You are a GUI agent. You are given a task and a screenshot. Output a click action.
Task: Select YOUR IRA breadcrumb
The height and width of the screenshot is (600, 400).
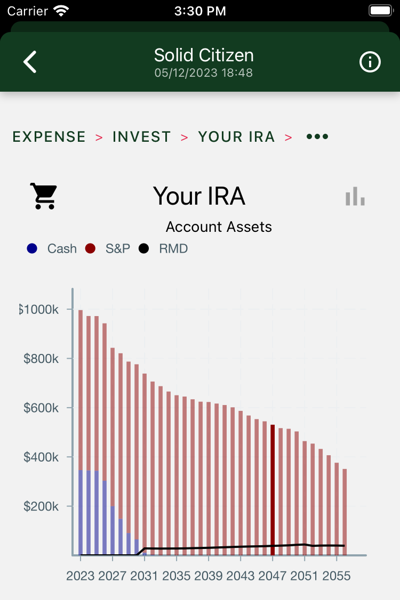coord(236,137)
